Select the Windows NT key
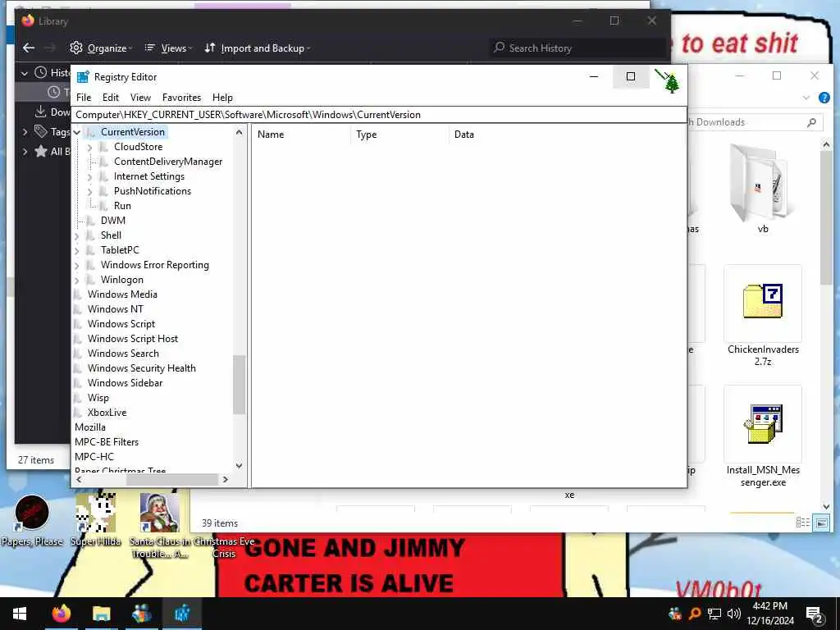Screen dimensions: 840x630 pos(115,309)
